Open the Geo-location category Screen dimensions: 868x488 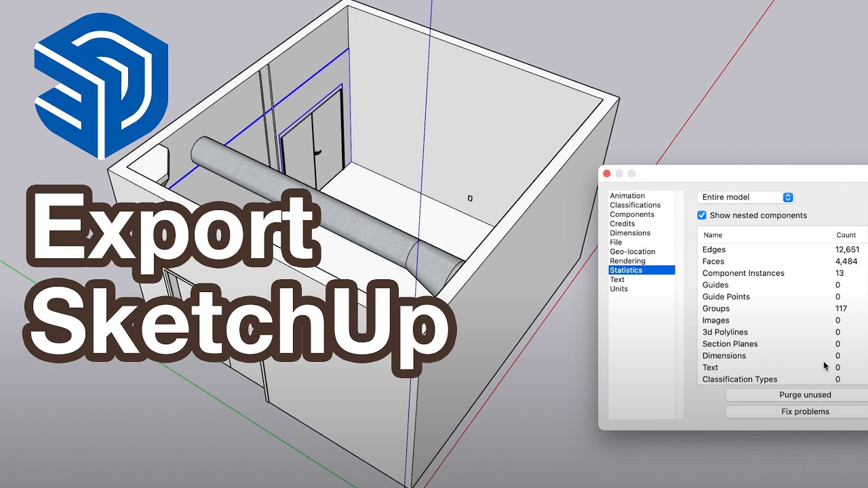tap(633, 251)
